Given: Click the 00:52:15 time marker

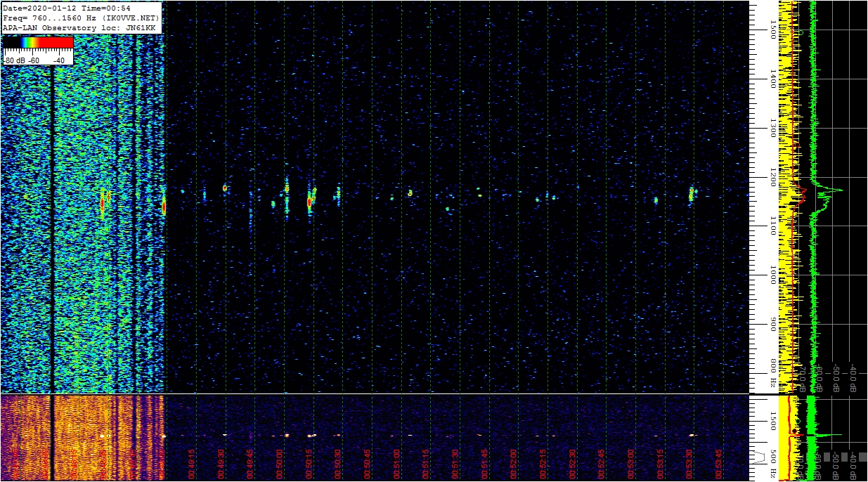Looking at the screenshot, I should coord(543,464).
